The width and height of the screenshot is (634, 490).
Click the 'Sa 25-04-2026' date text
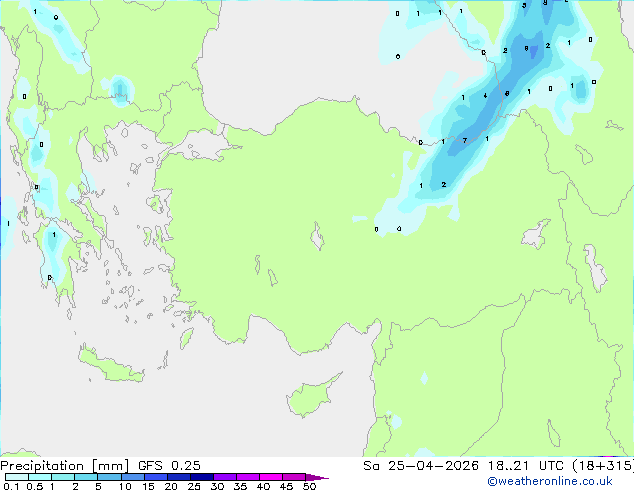tap(421, 466)
